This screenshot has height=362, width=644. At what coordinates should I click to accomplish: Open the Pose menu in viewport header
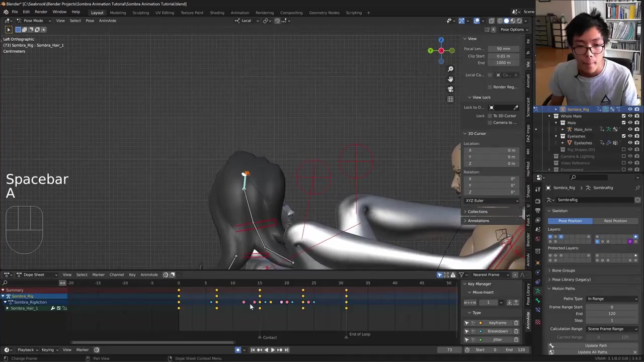point(90,21)
